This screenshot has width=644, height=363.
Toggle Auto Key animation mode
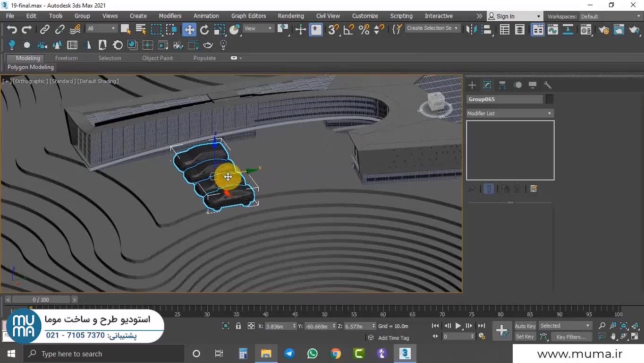point(525,326)
